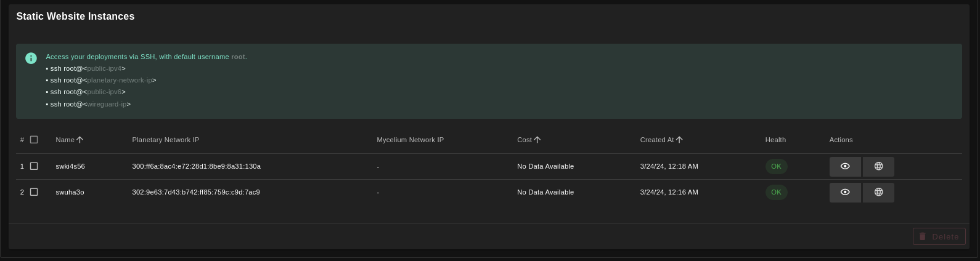Click the eye icon for swki4s56
Screen dimensions: 980x261
[x=845, y=166]
